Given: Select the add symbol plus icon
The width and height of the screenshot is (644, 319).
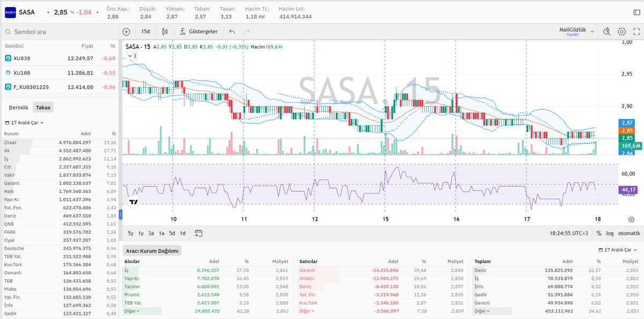Looking at the screenshot, I should pyautogui.click(x=126, y=31).
